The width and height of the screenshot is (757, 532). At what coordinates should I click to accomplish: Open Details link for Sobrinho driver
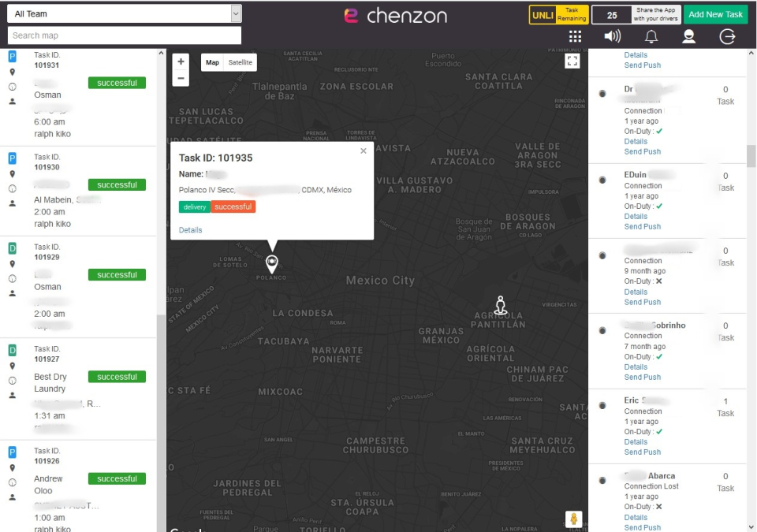click(x=636, y=367)
